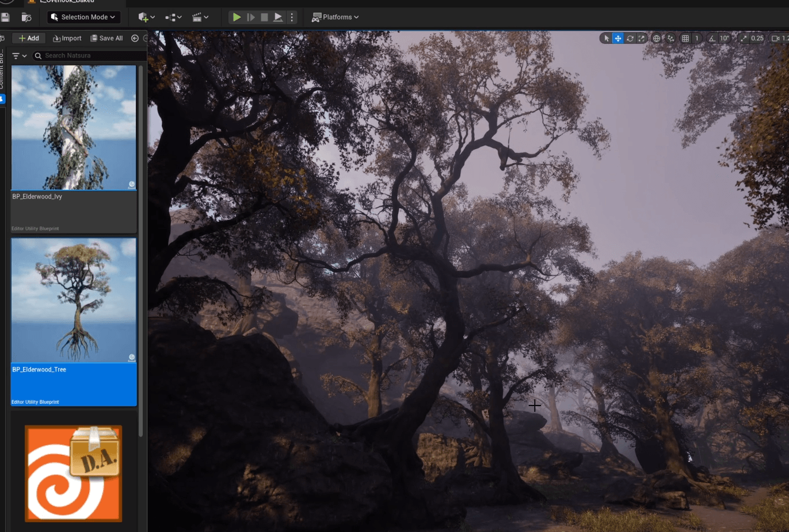Image resolution: width=789 pixels, height=532 pixels.
Task: Select the BP_Elderwood_Tree thumbnail
Action: [74, 300]
